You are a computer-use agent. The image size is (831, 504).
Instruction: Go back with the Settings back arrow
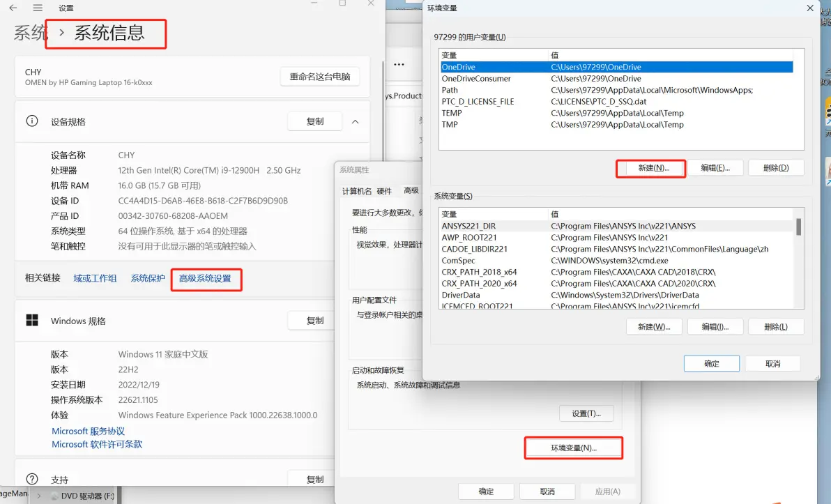pyautogui.click(x=13, y=8)
